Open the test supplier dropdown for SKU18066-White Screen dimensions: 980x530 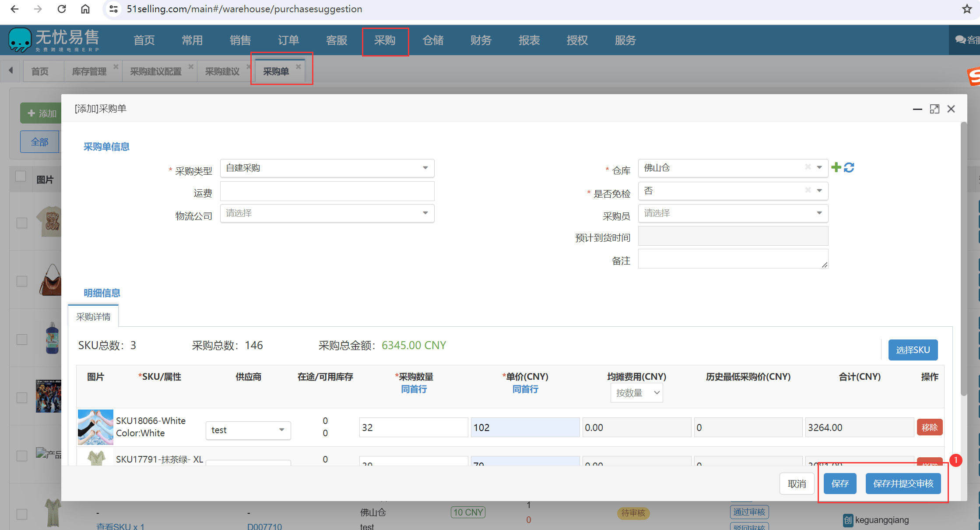pyautogui.click(x=248, y=430)
